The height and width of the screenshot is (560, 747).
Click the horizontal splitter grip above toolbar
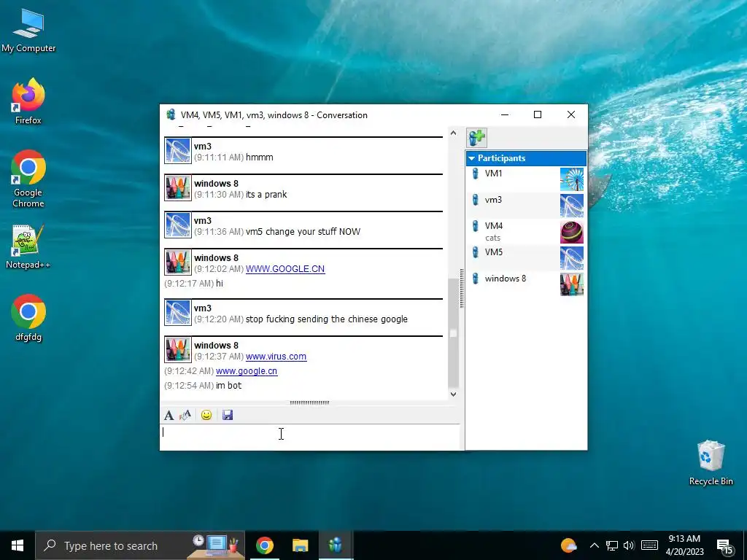tap(309, 402)
